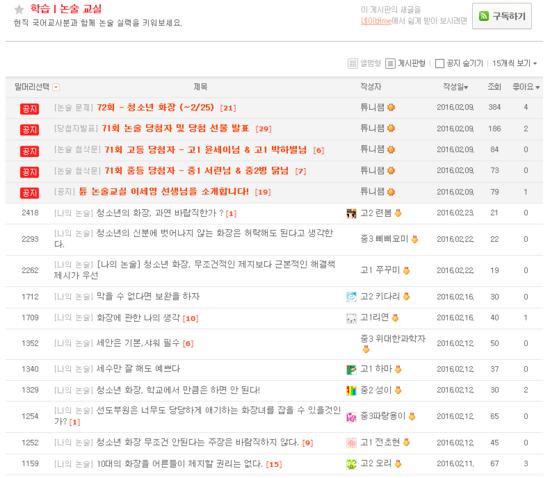Click the 구독하기 subscribe button
Image resolution: width=550 pixels, height=478 pixels.
502,16
